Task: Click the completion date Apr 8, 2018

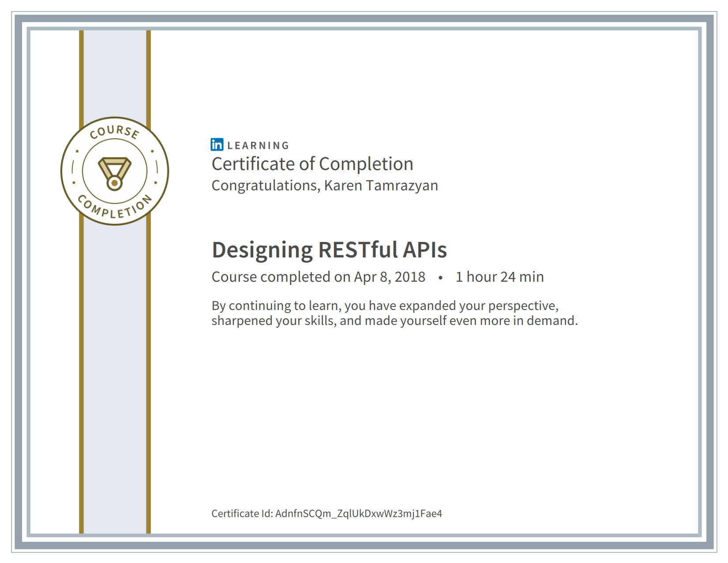Action: click(389, 277)
